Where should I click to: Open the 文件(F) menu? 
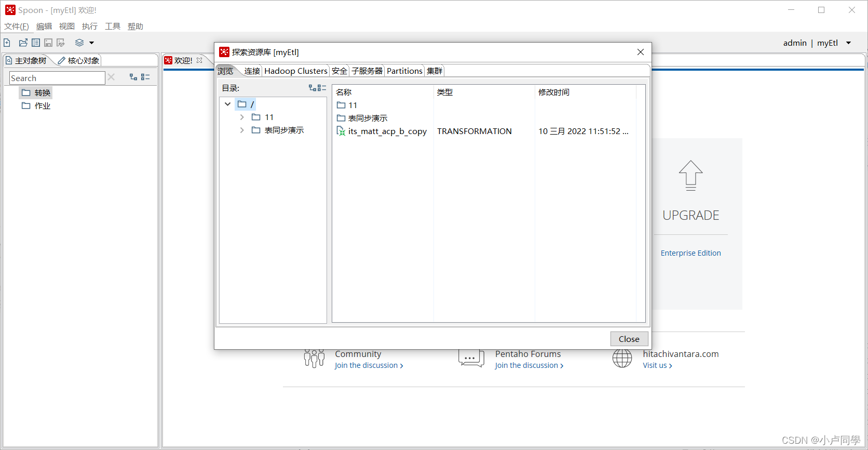click(17, 26)
